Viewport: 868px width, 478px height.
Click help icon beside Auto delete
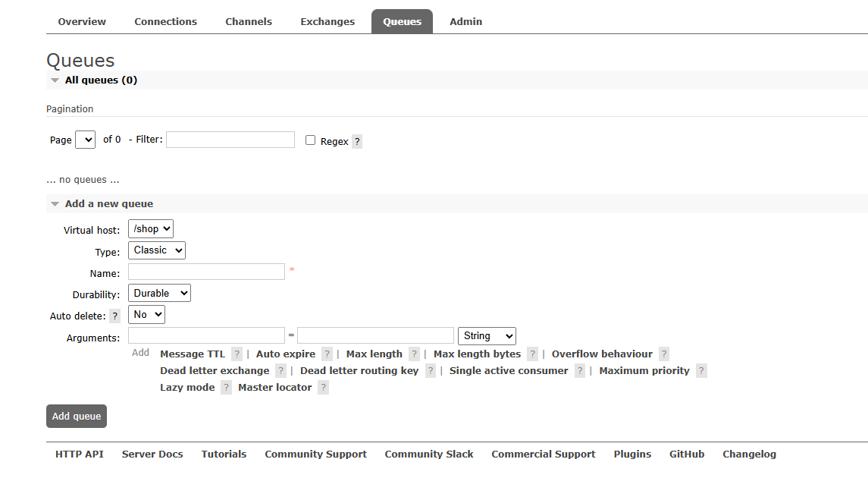(x=115, y=316)
